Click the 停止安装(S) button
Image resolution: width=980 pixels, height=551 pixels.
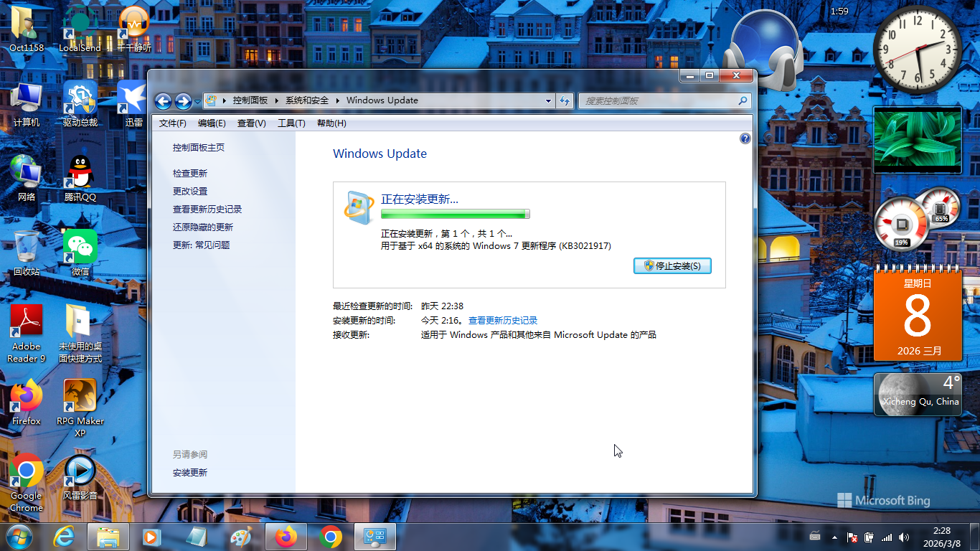coord(672,266)
